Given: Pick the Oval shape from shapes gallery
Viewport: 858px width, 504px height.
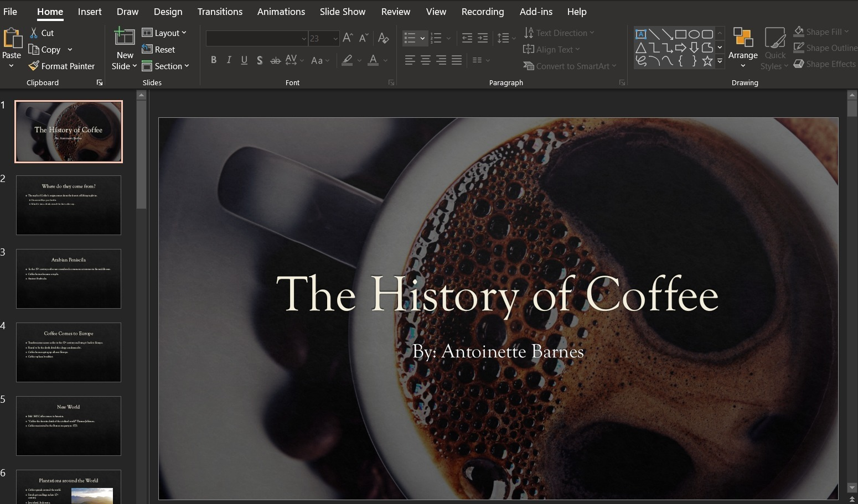Looking at the screenshot, I should (694, 34).
